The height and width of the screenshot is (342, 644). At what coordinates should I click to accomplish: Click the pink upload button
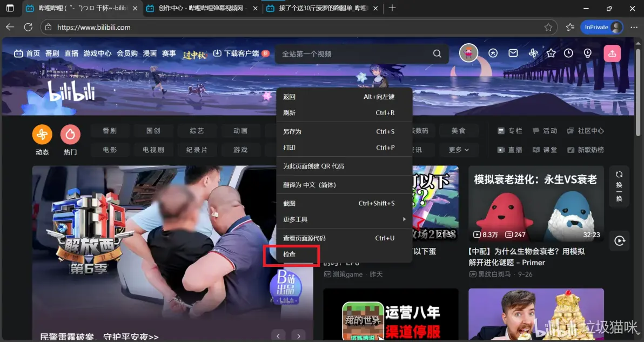point(612,53)
